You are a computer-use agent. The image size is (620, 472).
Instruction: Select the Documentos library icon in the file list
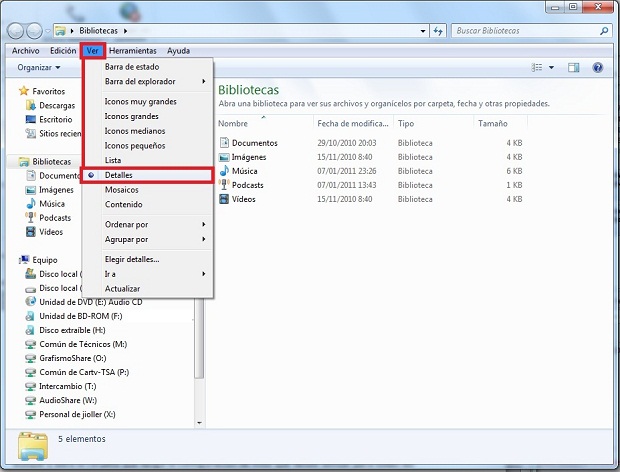click(224, 142)
